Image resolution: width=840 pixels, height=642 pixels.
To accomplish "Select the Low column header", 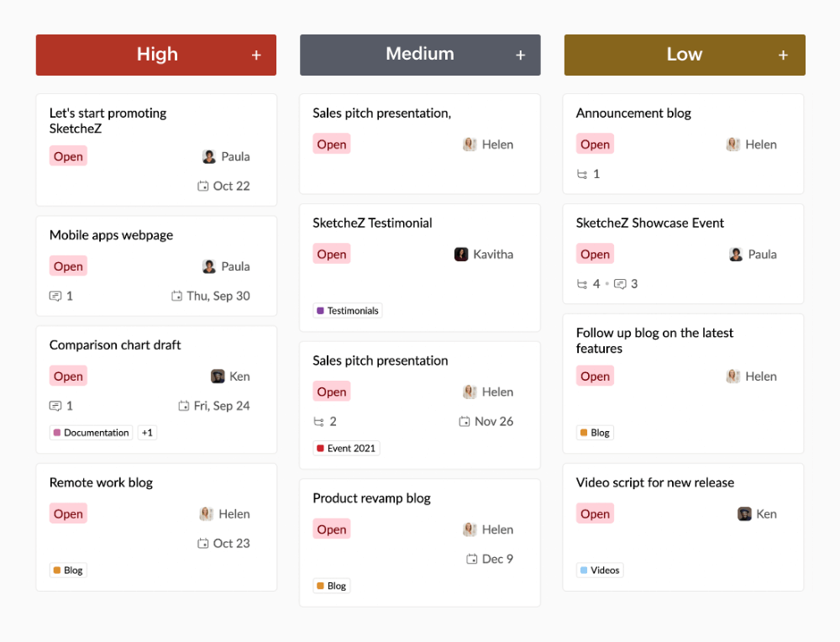I will 685,54.
